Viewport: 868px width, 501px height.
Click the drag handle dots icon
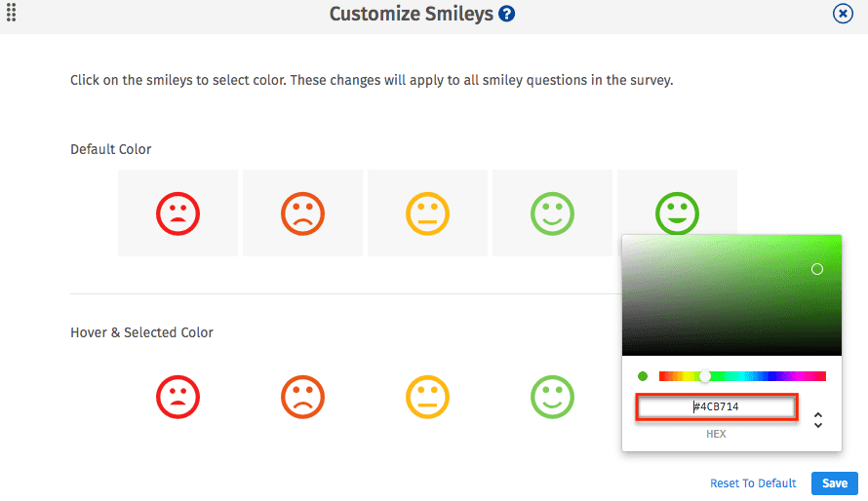click(x=11, y=12)
